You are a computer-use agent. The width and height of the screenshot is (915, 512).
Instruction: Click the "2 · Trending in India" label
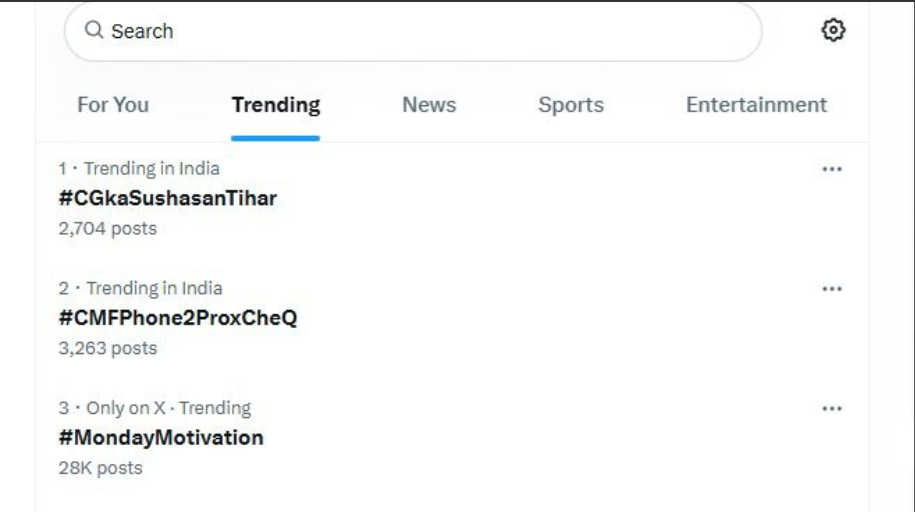tap(140, 288)
